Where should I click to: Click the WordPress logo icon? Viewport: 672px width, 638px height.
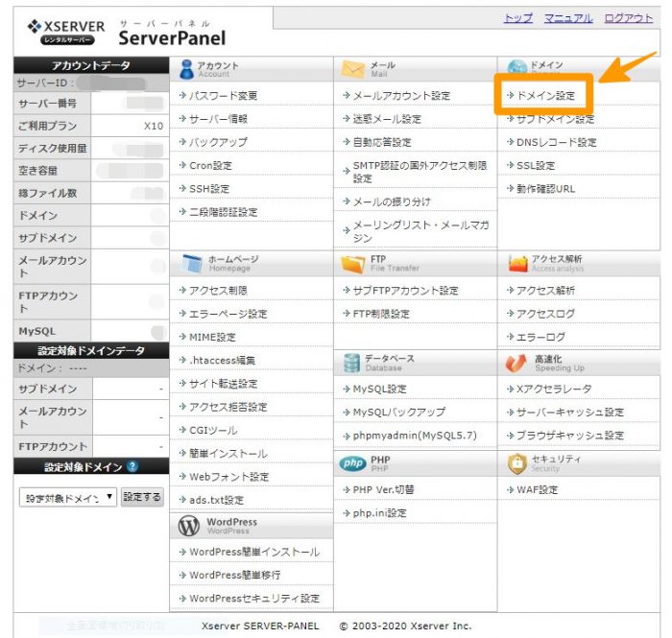tap(188, 526)
